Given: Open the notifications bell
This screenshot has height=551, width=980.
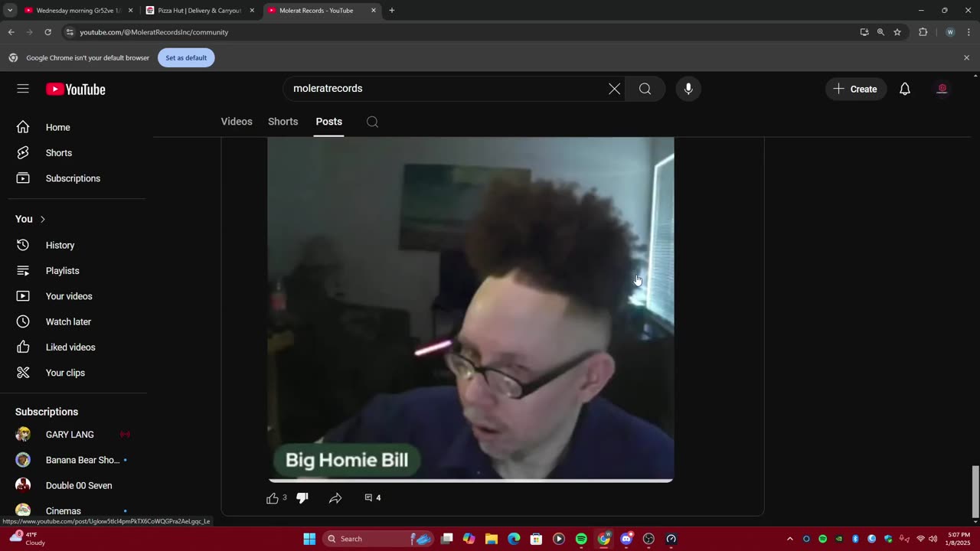Looking at the screenshot, I should 904,89.
